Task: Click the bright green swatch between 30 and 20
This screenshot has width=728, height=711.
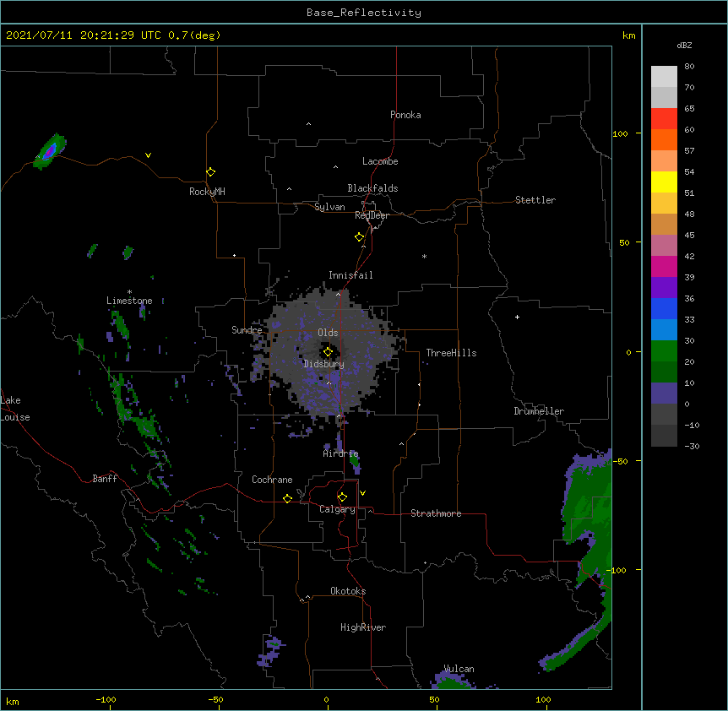Action: coord(664,351)
